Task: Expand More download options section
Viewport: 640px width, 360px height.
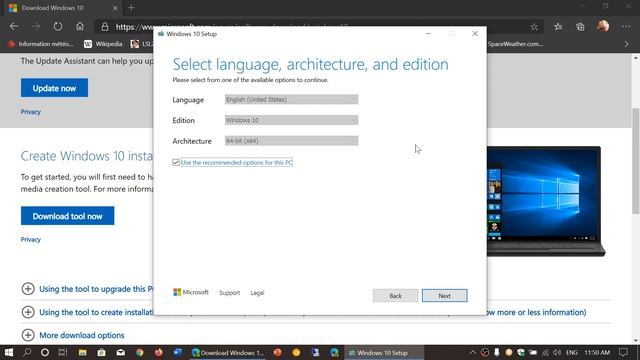Action: click(x=28, y=335)
